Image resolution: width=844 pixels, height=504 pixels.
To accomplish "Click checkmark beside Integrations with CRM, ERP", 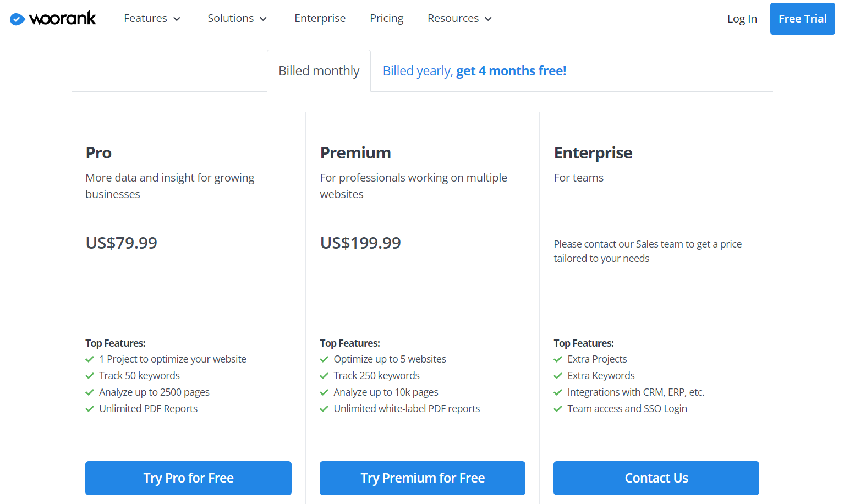I will point(558,392).
